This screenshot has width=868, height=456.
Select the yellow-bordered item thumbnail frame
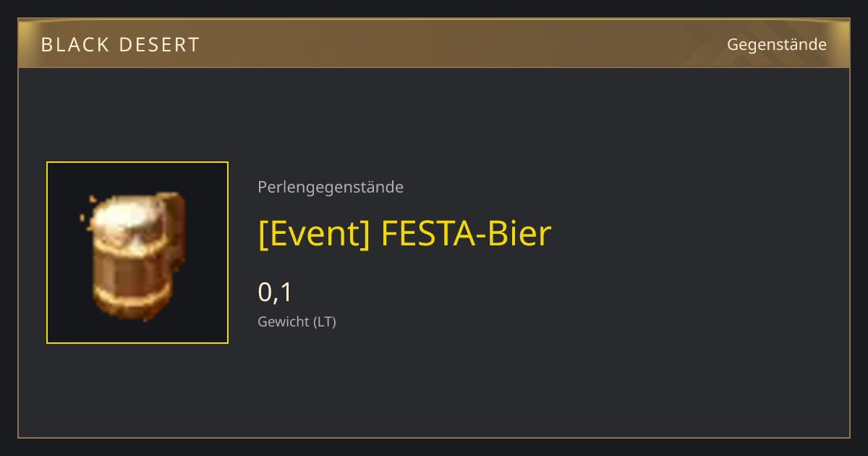137,253
